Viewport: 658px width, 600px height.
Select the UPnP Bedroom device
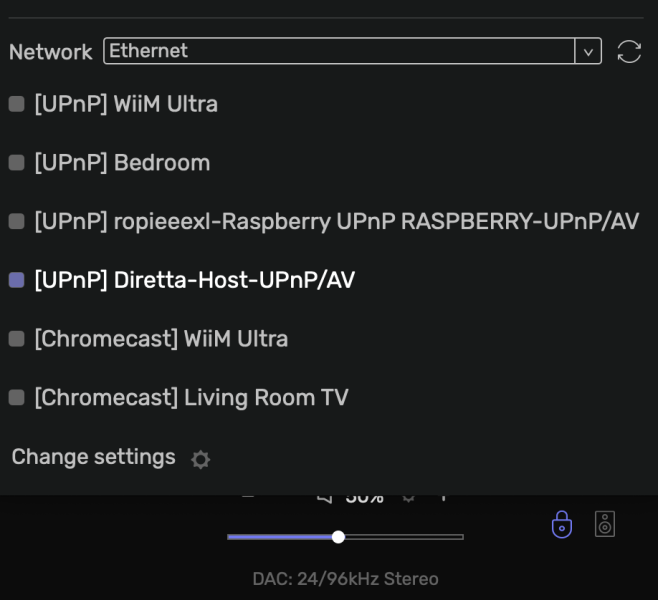tap(122, 163)
